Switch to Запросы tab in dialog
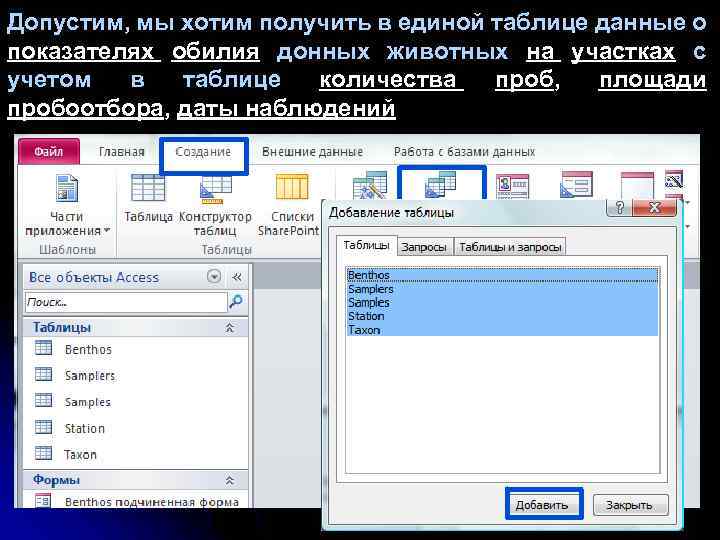 (424, 247)
